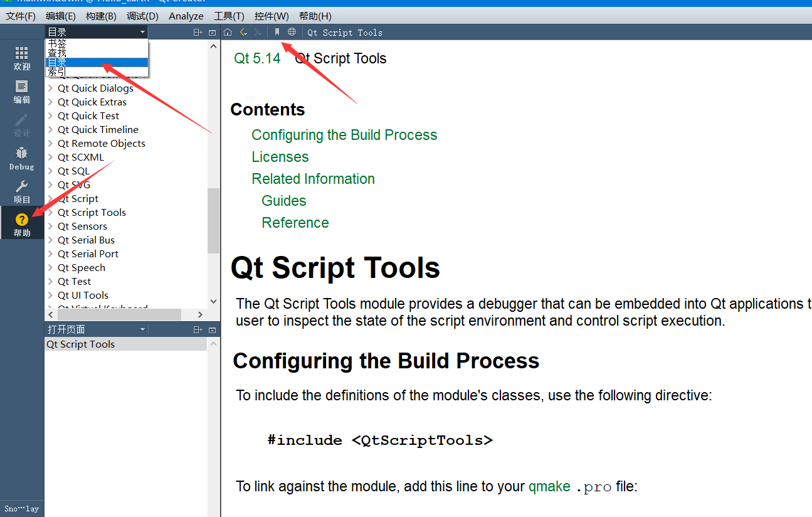Click up arrow of open pages scrollbar
Image resolution: width=812 pixels, height=517 pixels.
[x=213, y=343]
